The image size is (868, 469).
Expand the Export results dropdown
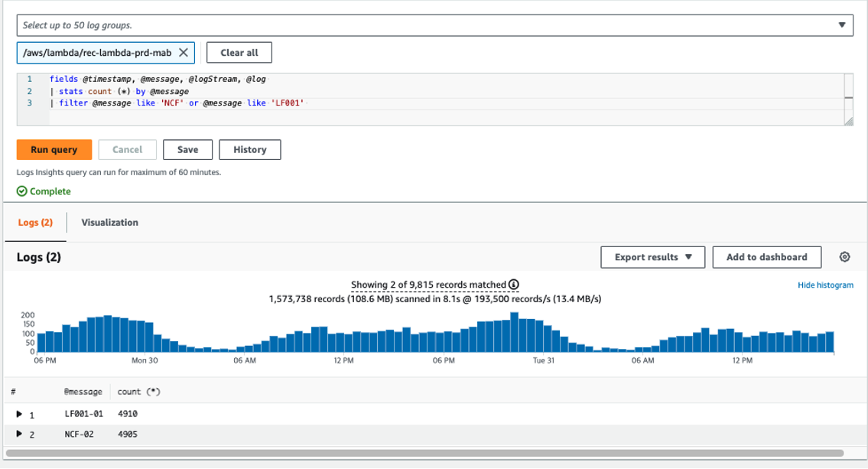click(x=652, y=257)
